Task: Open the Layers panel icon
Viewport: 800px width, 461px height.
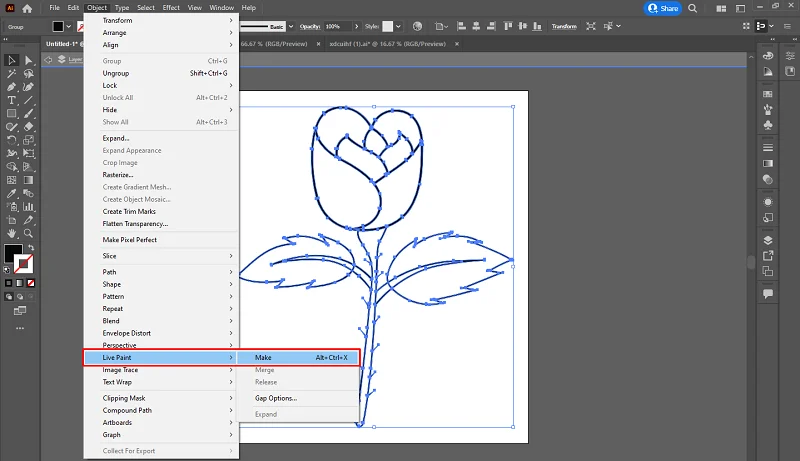Action: [768, 241]
